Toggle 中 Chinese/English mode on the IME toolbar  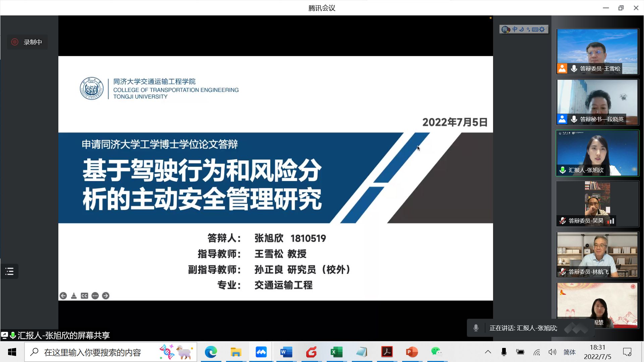click(x=515, y=29)
